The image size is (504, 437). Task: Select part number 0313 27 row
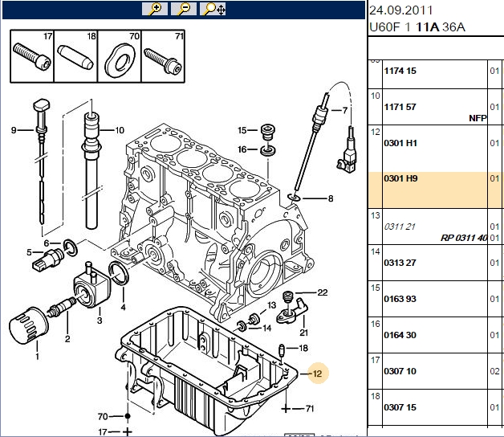coord(436,263)
